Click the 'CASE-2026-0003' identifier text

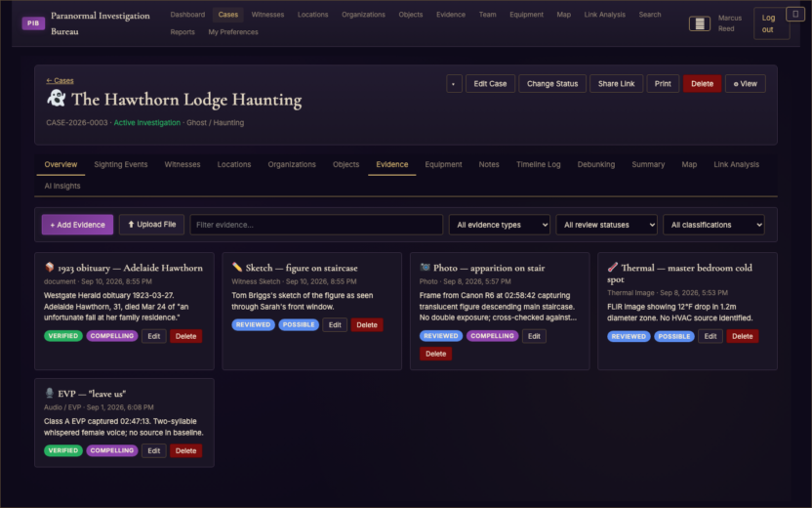(77, 123)
